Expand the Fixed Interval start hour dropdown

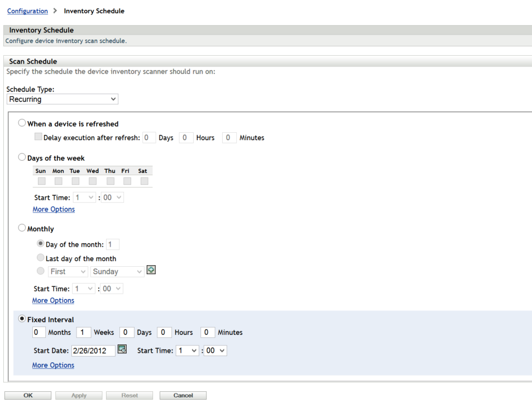[x=187, y=351]
